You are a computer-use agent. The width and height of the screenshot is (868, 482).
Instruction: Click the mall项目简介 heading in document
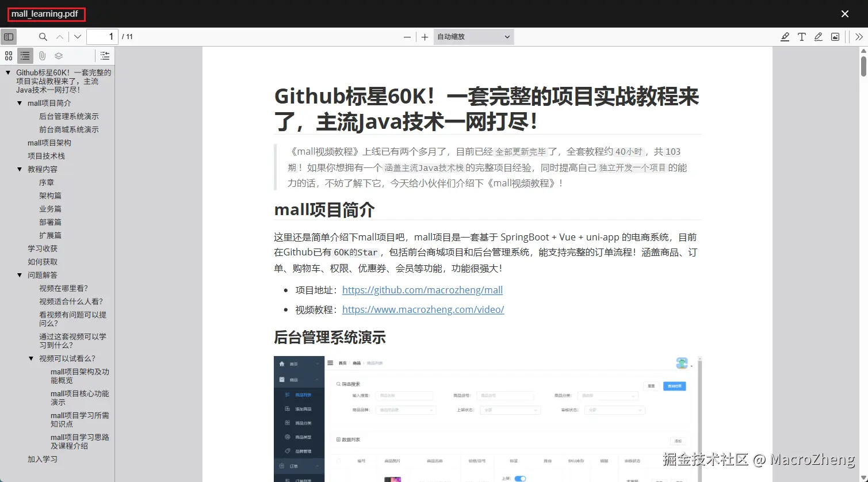coord(324,210)
